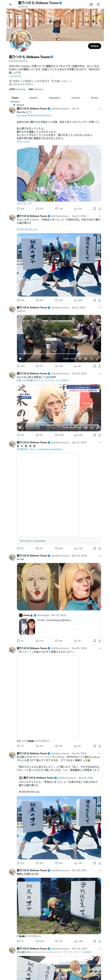Reply to the pinned Marcille post

pos(18,208)
